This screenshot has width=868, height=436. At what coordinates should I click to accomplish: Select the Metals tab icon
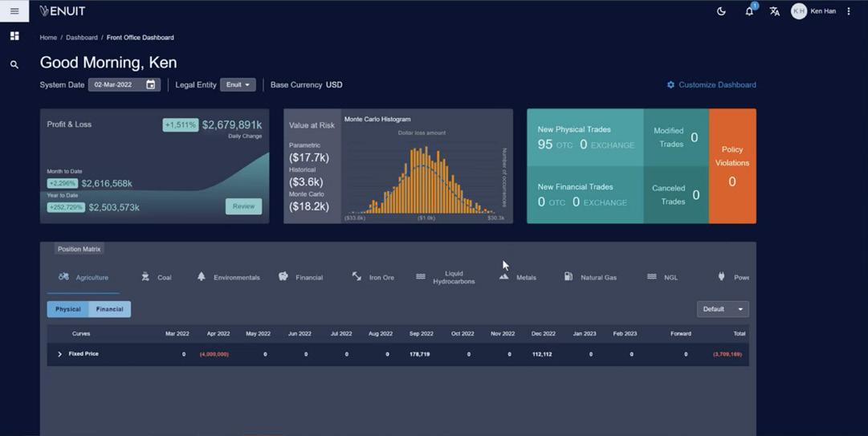tap(503, 277)
